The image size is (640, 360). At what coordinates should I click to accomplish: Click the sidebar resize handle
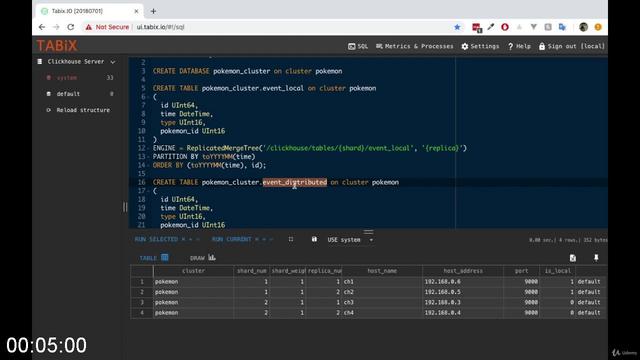coord(125,207)
